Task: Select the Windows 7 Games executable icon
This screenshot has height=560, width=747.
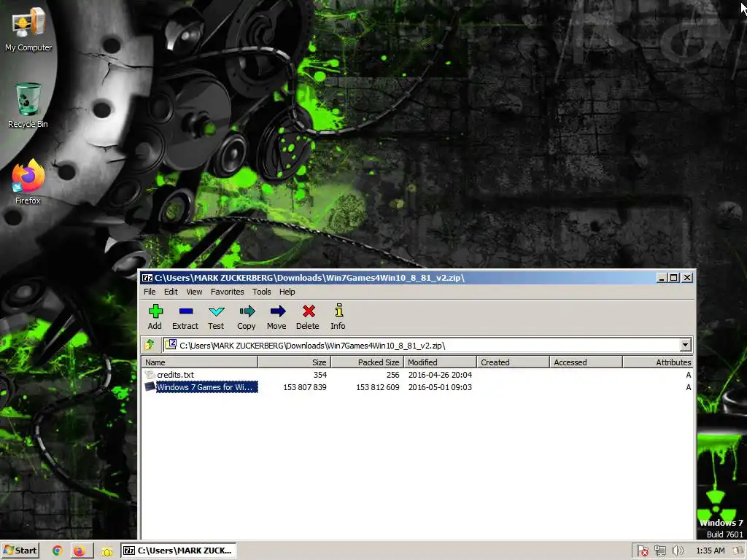Action: [x=150, y=387]
